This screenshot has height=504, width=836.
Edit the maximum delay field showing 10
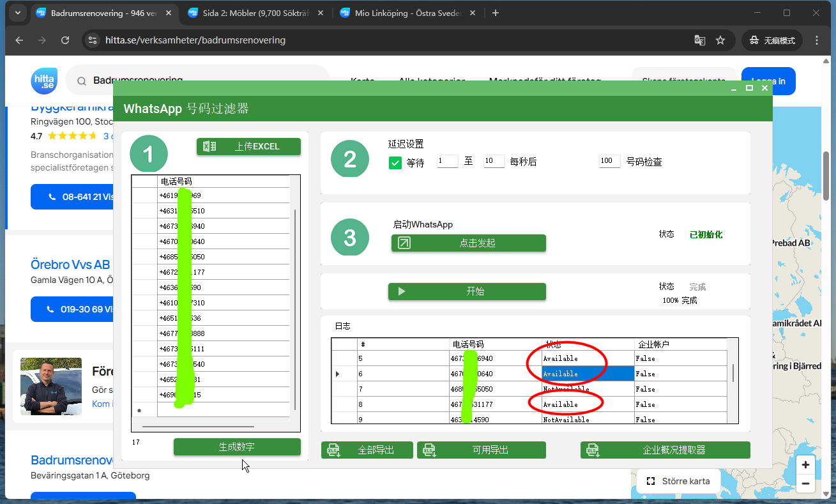pos(494,162)
